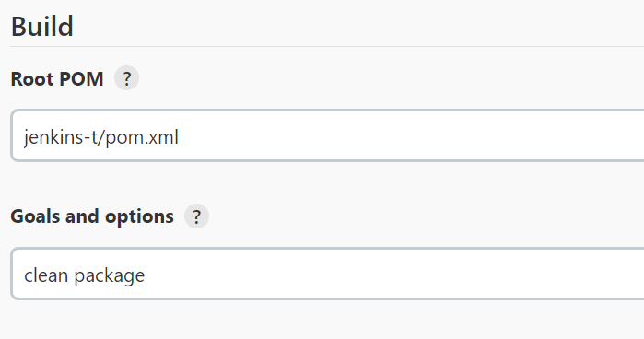This screenshot has width=644, height=339.
Task: Click the Goals and options label
Action: [x=92, y=216]
